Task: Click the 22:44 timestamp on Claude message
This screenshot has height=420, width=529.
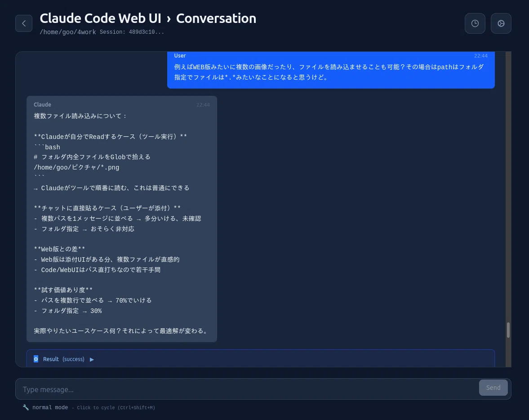Action: [203, 105]
